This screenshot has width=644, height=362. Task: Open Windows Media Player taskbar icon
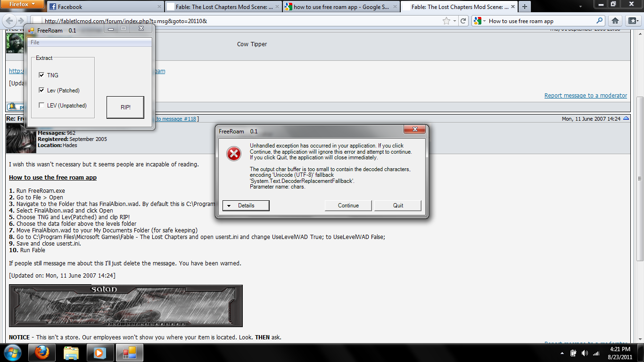pyautogui.click(x=99, y=353)
